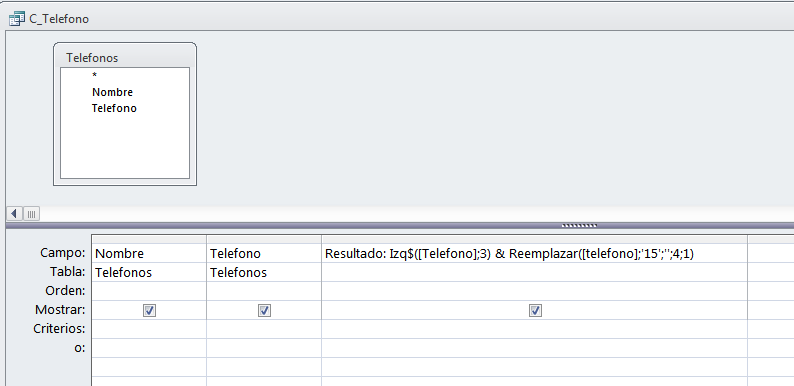
Task: Select the Nombre field in Telefonos table
Action: (x=112, y=92)
